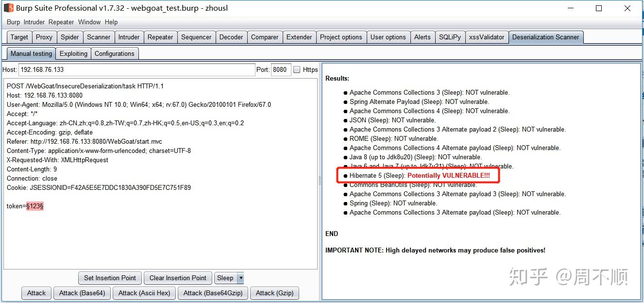Enable the Https checkbox

pyautogui.click(x=296, y=69)
